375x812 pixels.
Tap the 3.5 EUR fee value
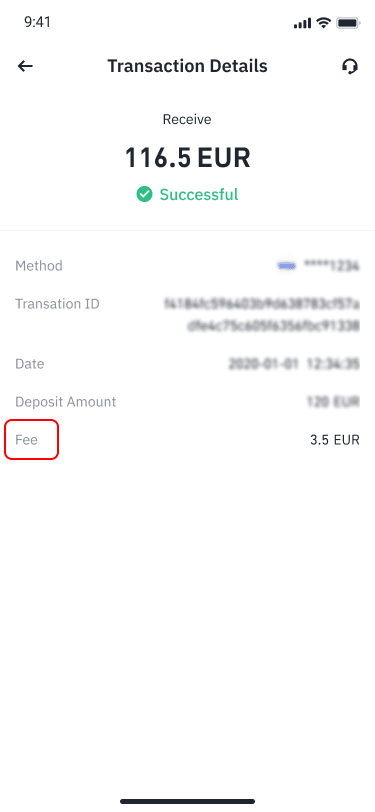tap(335, 440)
